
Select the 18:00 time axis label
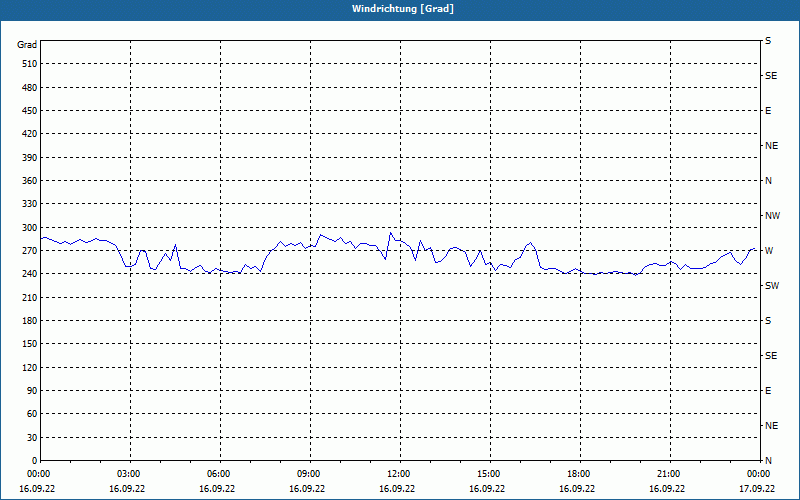click(x=581, y=474)
